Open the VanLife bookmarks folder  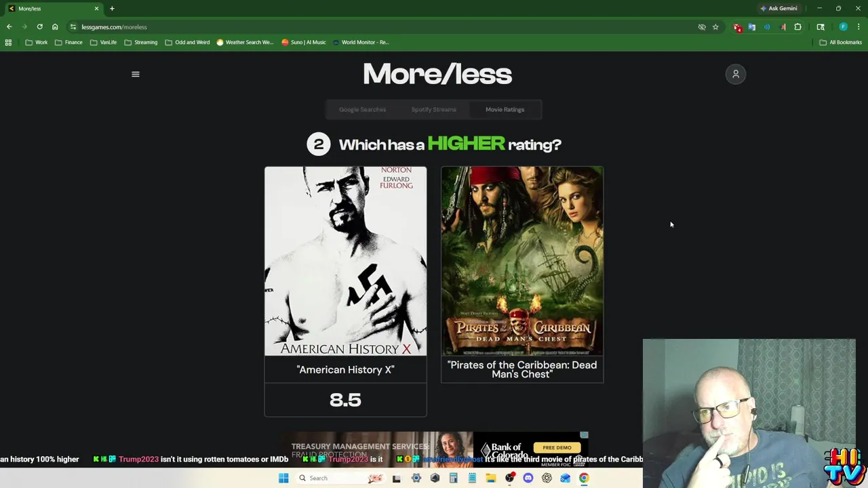(x=103, y=42)
